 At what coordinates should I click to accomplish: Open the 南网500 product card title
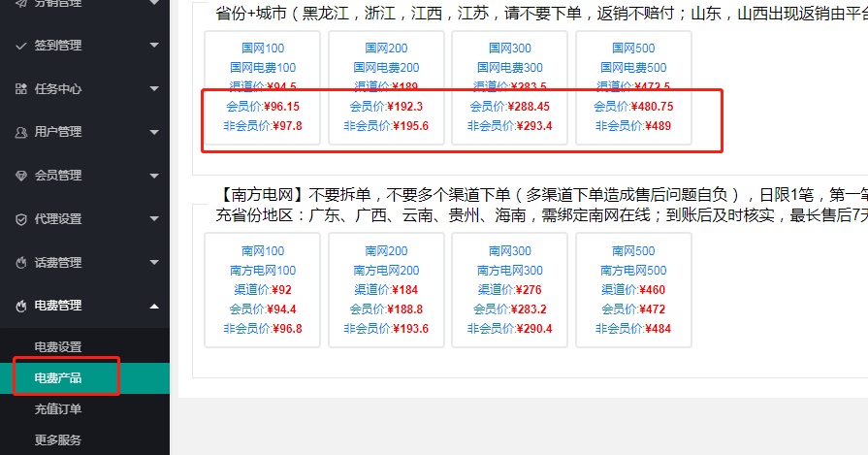(x=633, y=250)
